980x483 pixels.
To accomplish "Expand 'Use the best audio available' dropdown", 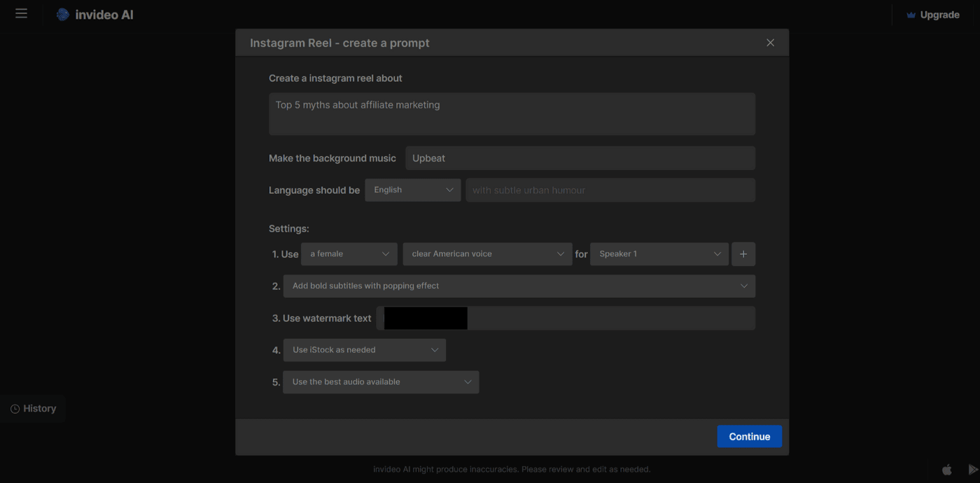I will 381,382.
